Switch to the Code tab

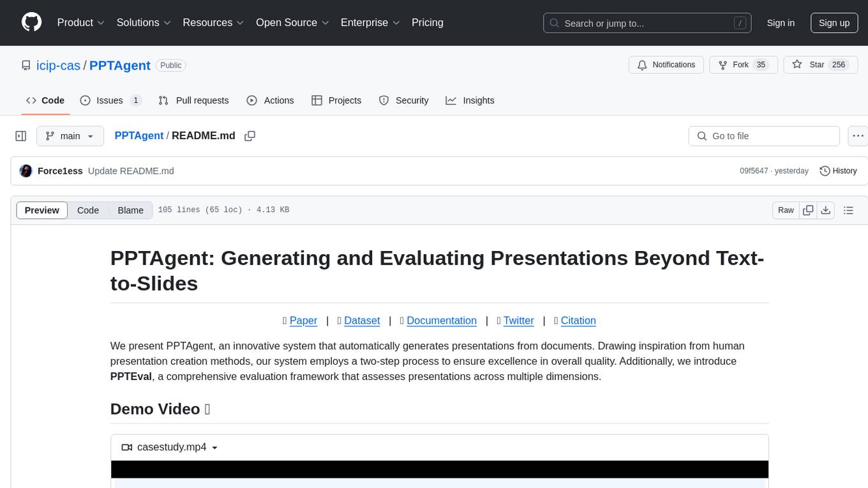45,100
